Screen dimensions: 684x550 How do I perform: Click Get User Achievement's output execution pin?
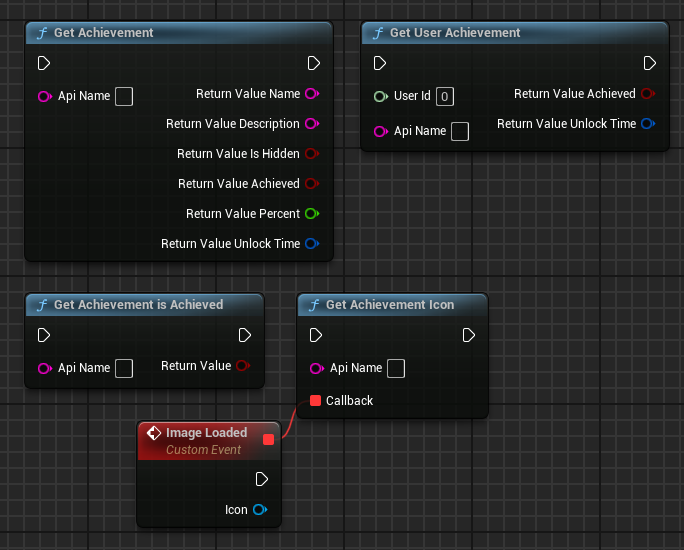[650, 63]
